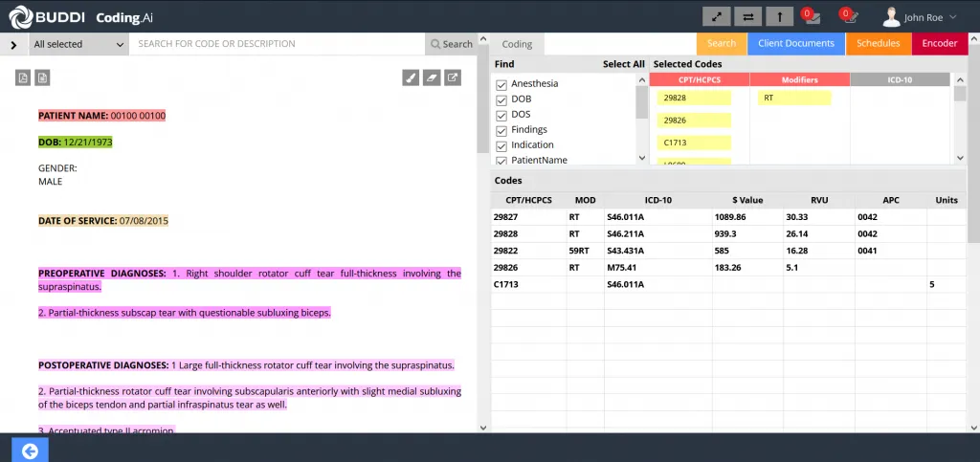
Task: Switch to the Client Documents tab
Action: [x=796, y=43]
